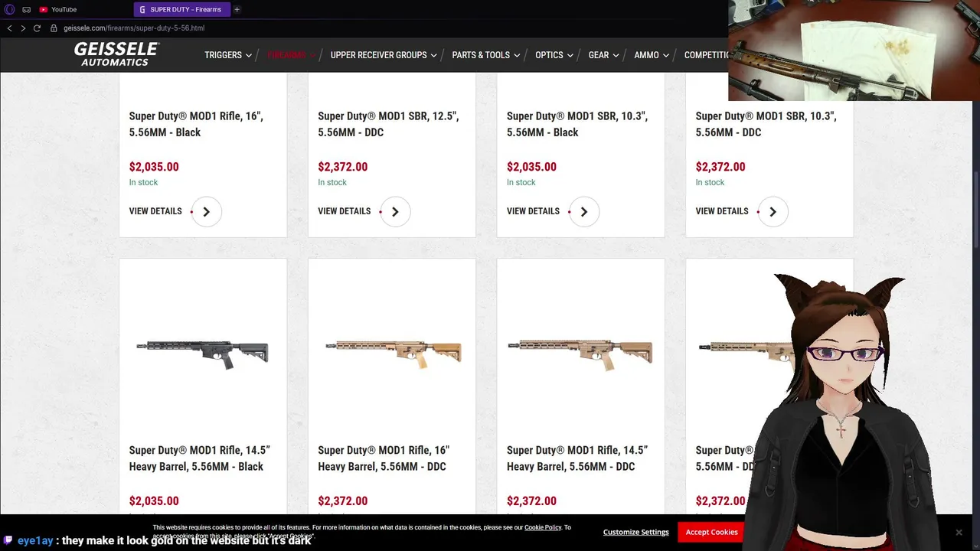Expand Upper Receiver Groups dropdown
This screenshot has height=551, width=980.
coord(384,55)
